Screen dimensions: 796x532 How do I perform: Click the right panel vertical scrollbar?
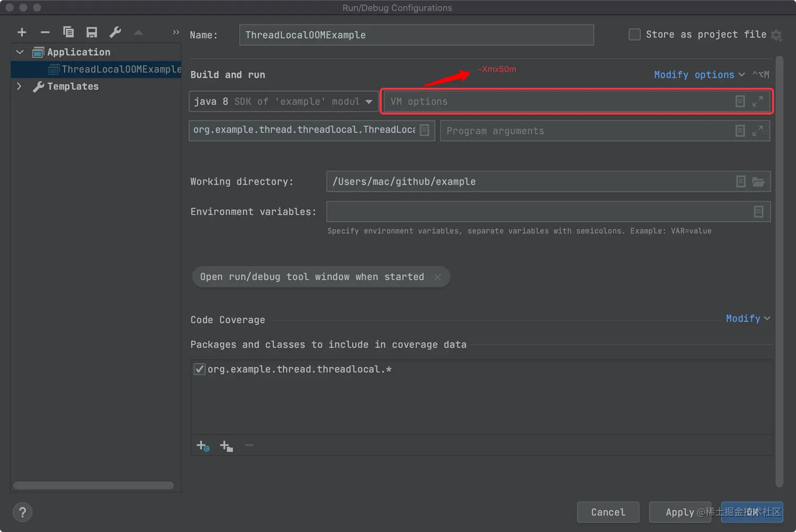(x=780, y=271)
